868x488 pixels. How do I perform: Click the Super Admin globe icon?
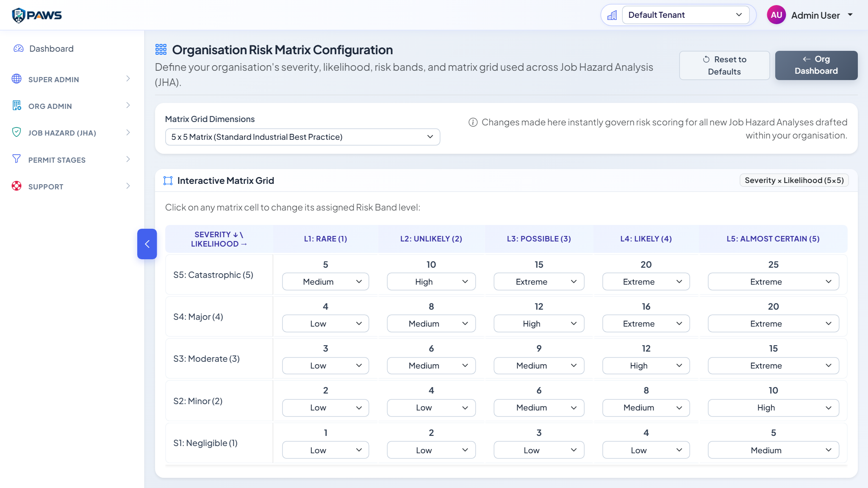(17, 79)
